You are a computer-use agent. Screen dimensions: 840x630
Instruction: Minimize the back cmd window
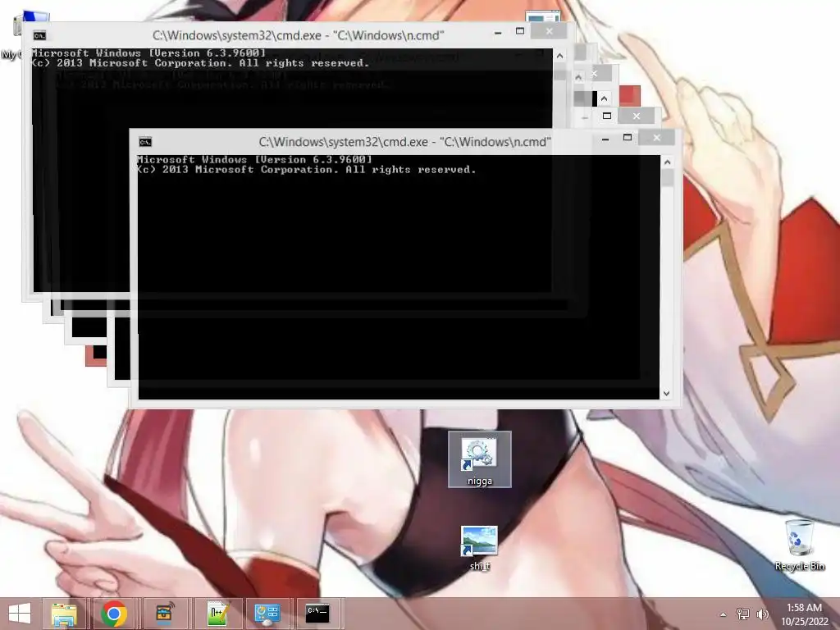point(498,32)
